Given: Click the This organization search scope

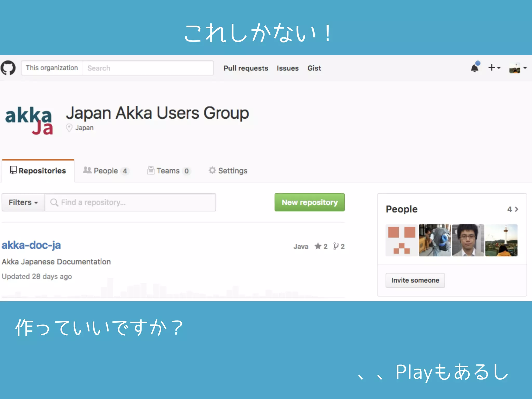Looking at the screenshot, I should click(x=52, y=68).
